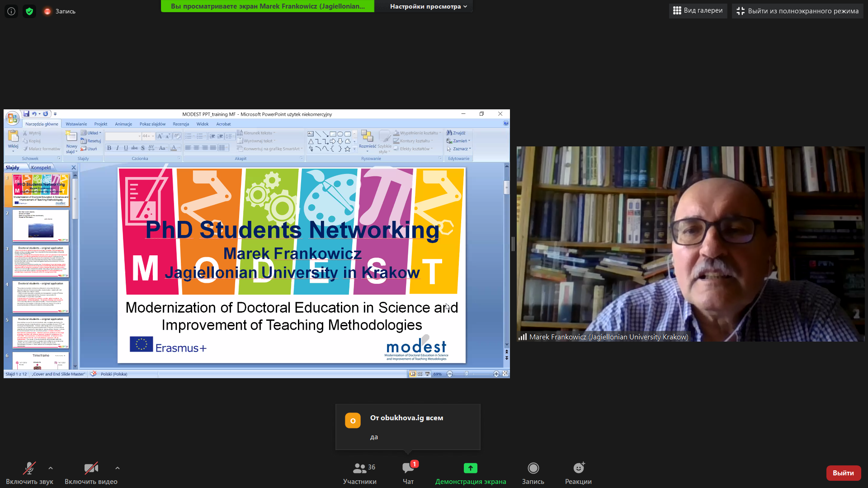Image resolution: width=868 pixels, height=488 pixels.
Task: Click the green encryption shield icon
Action: (x=29, y=11)
